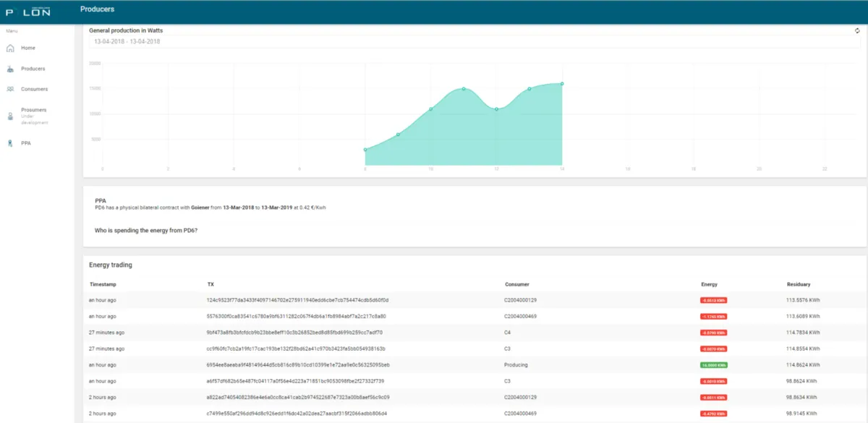The height and width of the screenshot is (423, 868).
Task: Click the General production in Watts title
Action: point(126,30)
